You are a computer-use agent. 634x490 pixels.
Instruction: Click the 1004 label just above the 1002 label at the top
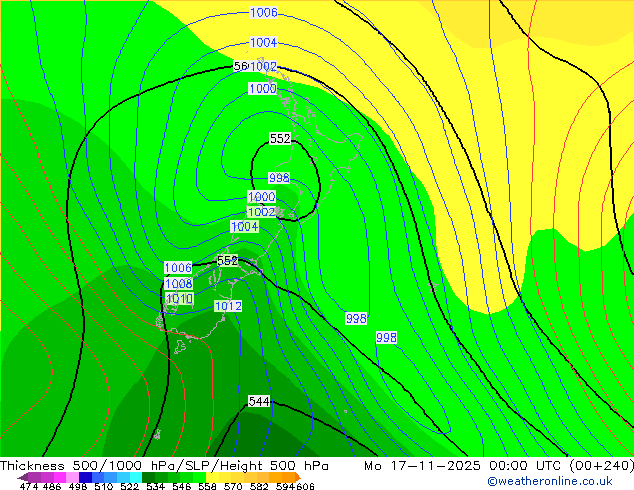coord(264,42)
